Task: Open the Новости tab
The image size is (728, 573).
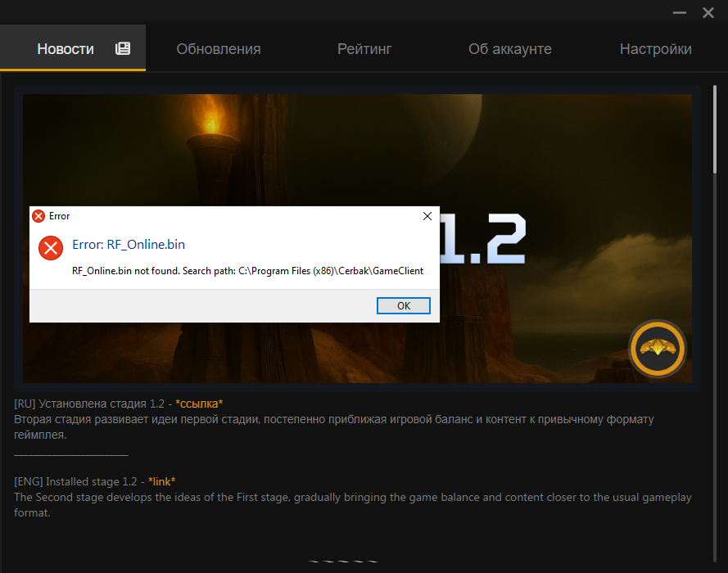Action: coord(66,49)
